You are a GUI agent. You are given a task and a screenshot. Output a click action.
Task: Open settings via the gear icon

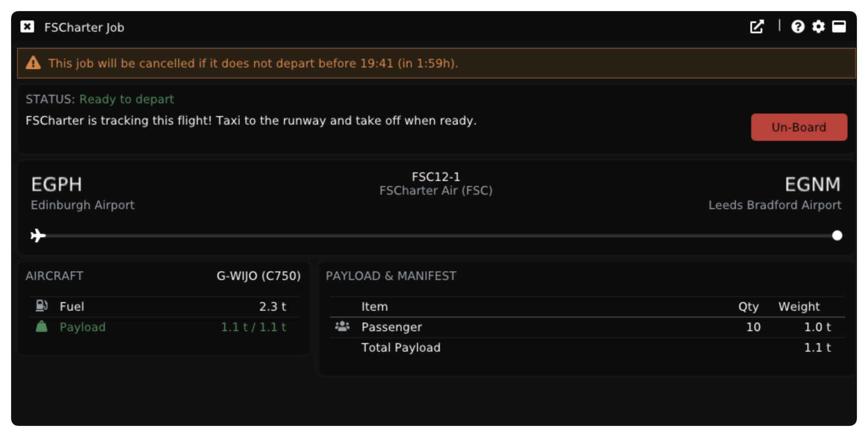818,27
